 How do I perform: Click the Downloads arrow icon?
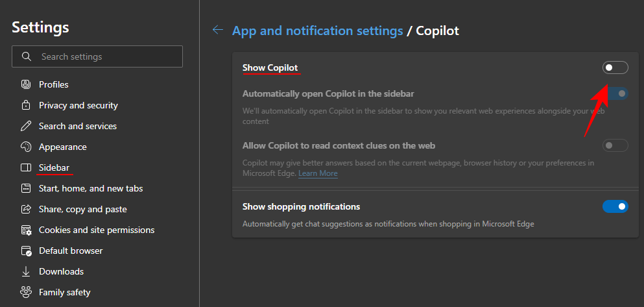26,271
